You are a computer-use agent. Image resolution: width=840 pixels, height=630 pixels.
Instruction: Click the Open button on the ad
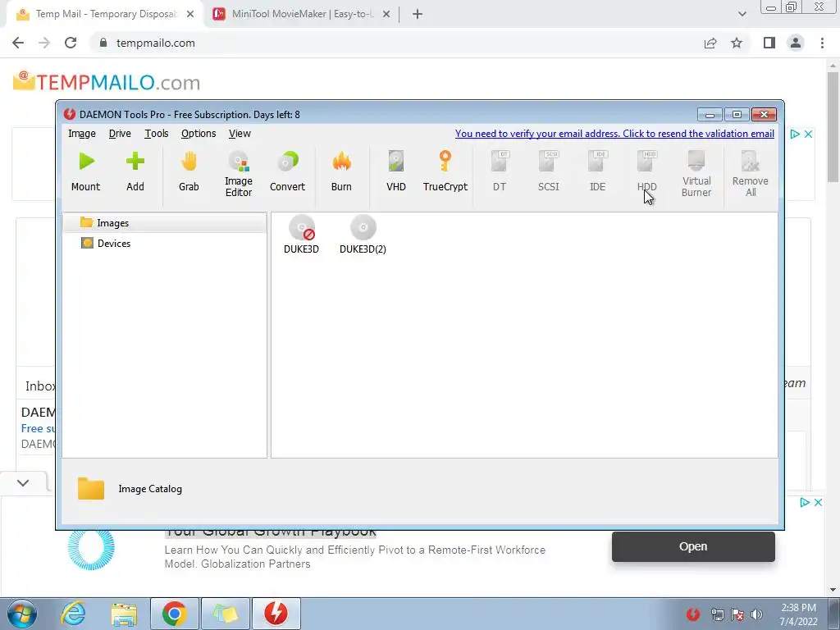tap(693, 546)
